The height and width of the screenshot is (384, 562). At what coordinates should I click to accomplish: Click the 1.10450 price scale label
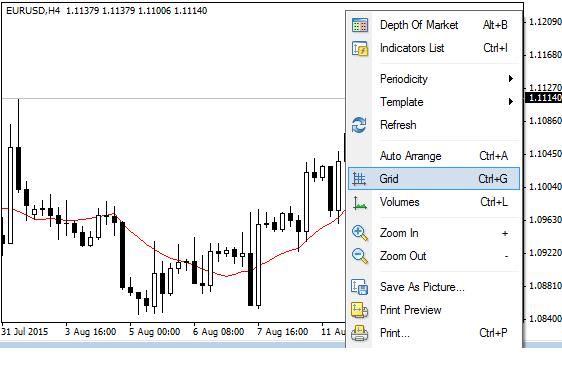545,154
